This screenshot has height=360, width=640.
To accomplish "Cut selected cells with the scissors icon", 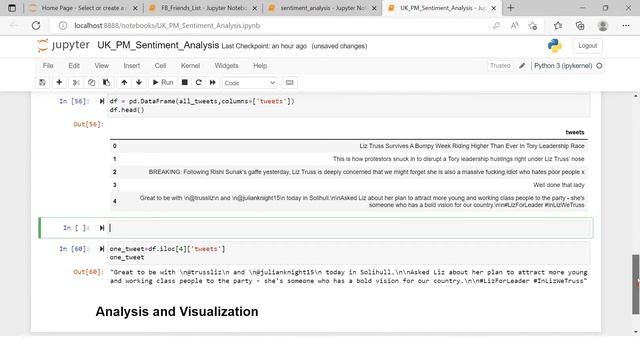I will [x=76, y=82].
